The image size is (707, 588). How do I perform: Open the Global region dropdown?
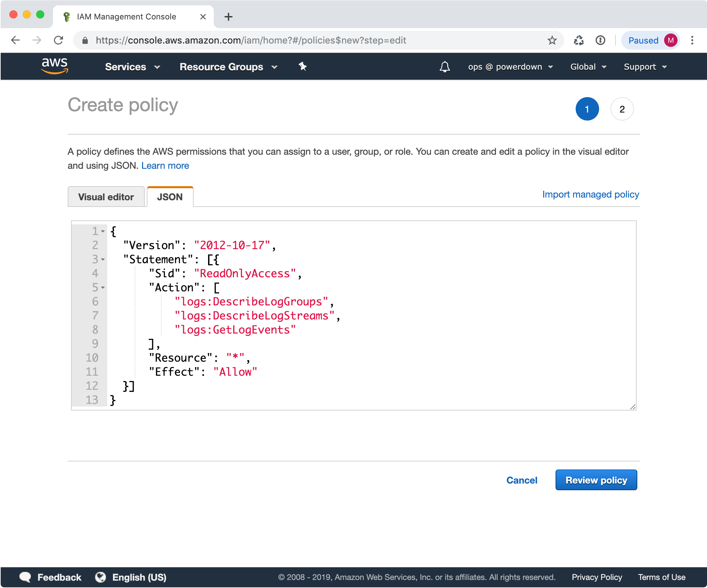(x=588, y=67)
